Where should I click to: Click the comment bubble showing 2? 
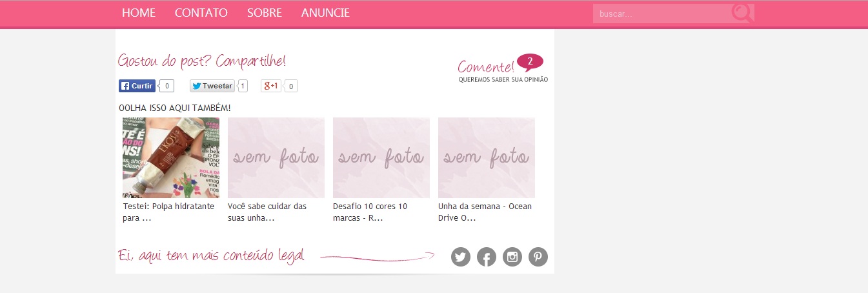click(530, 62)
